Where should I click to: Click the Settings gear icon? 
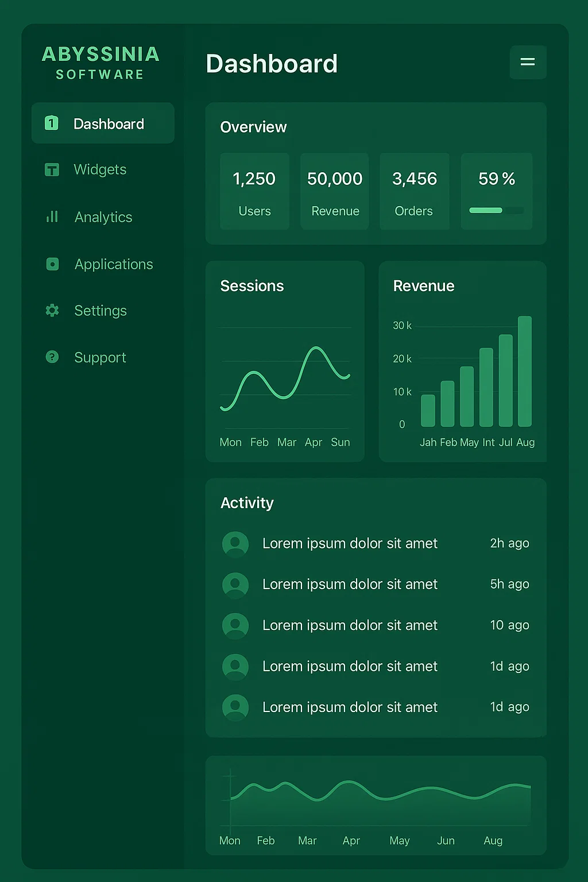coord(52,311)
